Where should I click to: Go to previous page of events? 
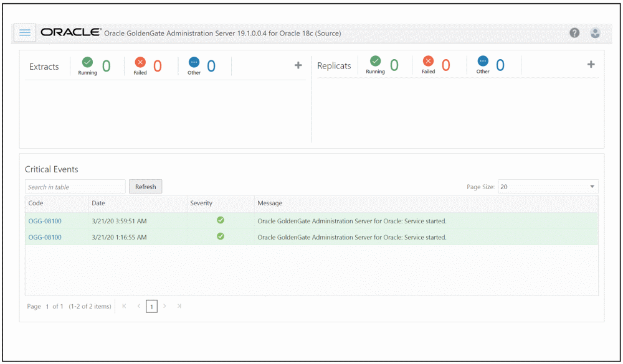click(139, 306)
